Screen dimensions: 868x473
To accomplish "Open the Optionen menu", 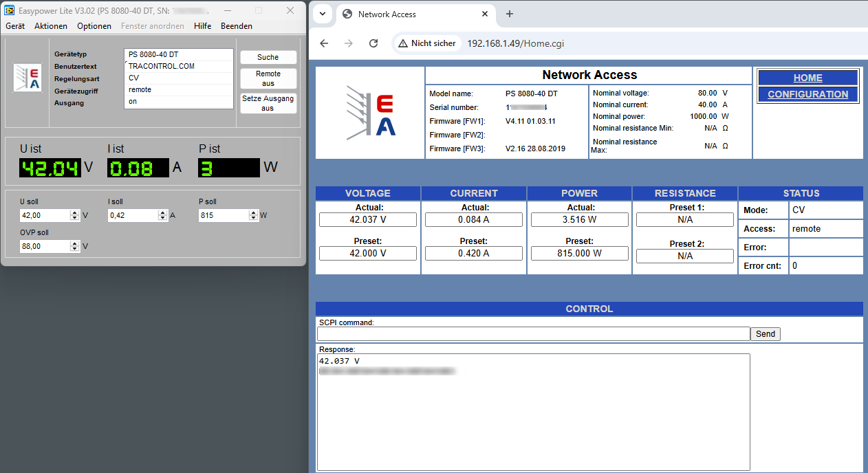I will click(94, 26).
